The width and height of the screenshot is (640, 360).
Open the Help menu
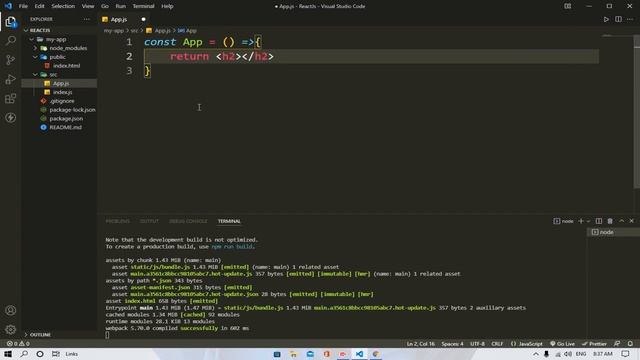click(167, 6)
